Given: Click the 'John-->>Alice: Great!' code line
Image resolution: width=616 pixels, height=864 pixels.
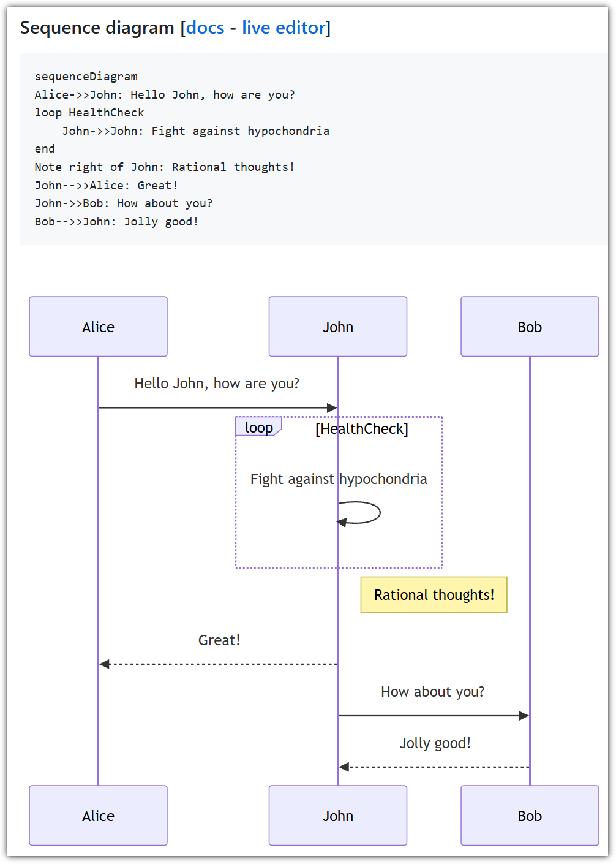Looking at the screenshot, I should 106,186.
